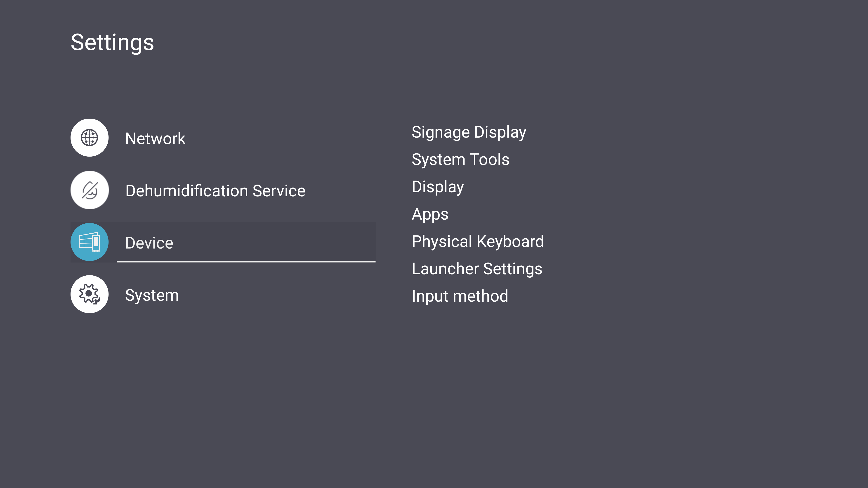Navigate to Network settings section
Screen dimensions: 868x488
(x=155, y=138)
